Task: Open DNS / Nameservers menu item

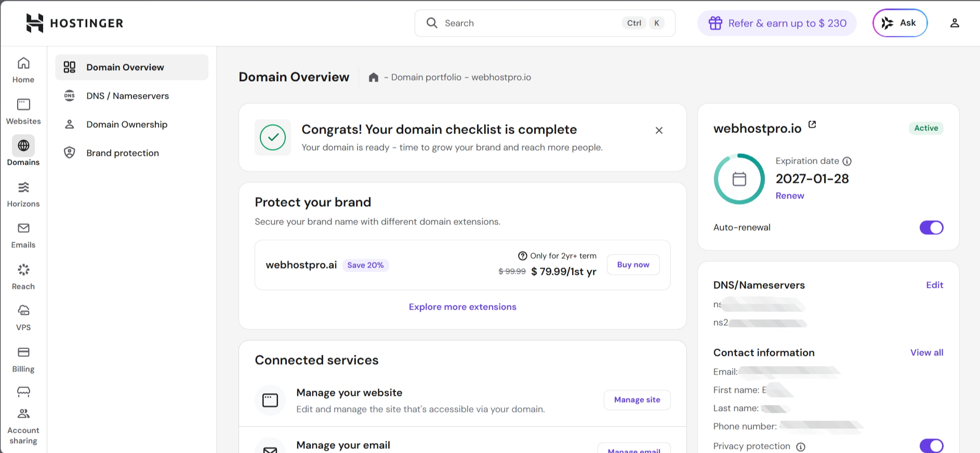Action: point(132,96)
